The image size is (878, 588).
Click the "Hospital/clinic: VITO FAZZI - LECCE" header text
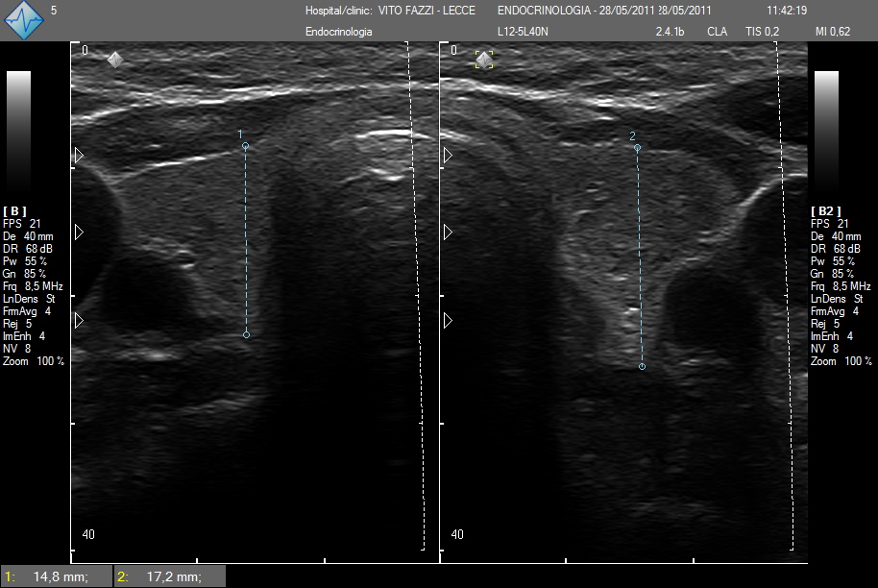coord(390,11)
